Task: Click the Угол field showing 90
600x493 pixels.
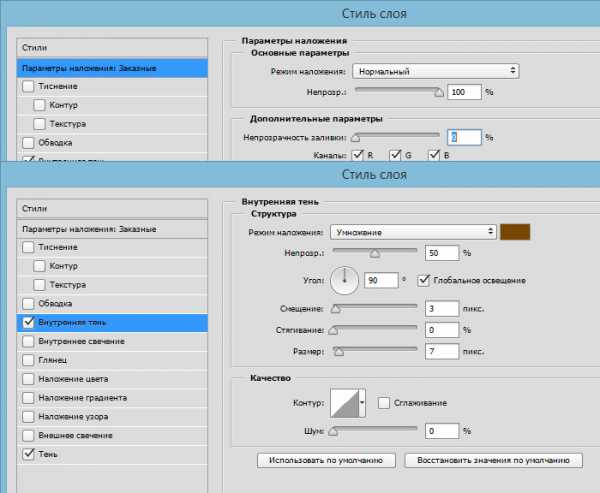Action: (381, 281)
